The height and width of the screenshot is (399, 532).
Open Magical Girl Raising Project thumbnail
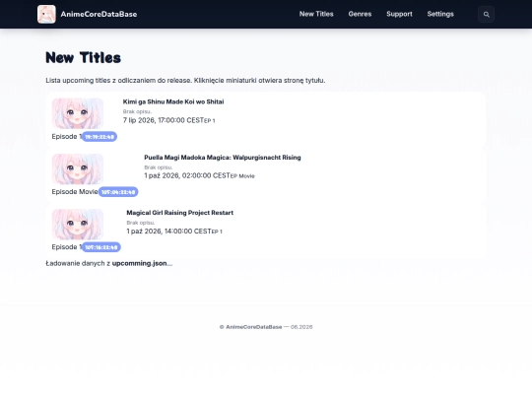coord(78,225)
